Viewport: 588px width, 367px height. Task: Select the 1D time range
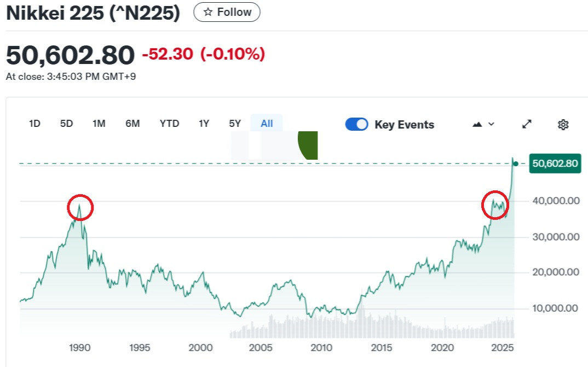click(x=34, y=124)
